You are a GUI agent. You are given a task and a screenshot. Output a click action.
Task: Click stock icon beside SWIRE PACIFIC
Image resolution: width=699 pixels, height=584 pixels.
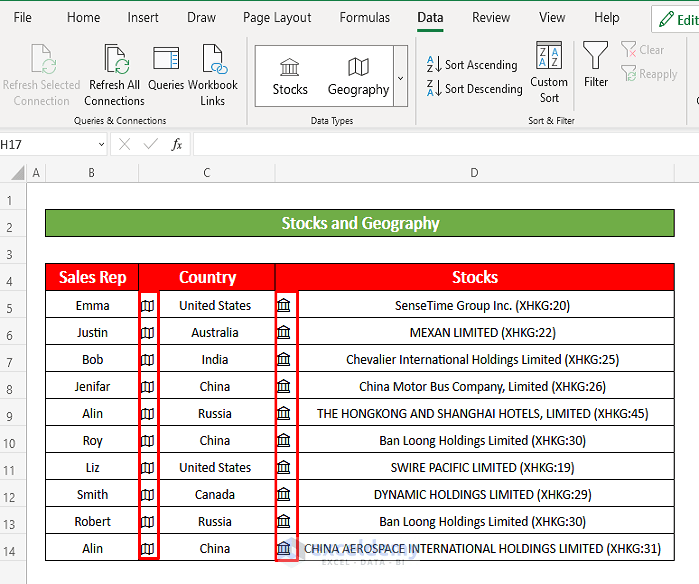point(284,467)
